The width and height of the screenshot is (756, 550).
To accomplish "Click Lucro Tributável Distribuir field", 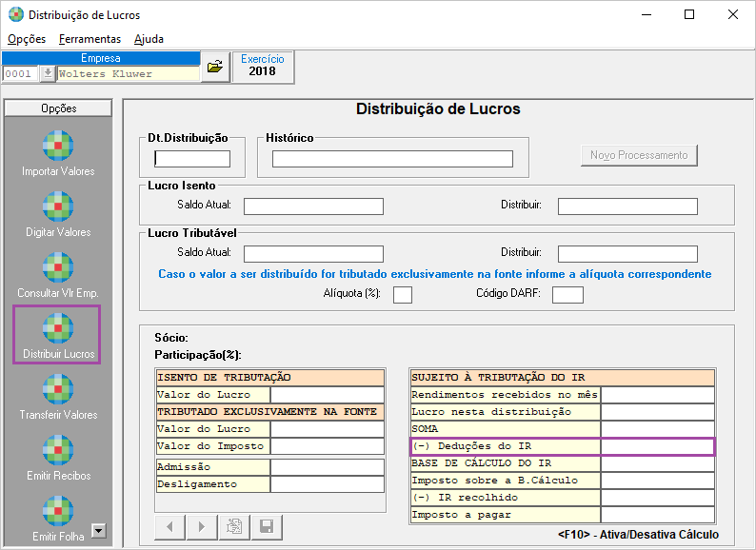I will [627, 254].
